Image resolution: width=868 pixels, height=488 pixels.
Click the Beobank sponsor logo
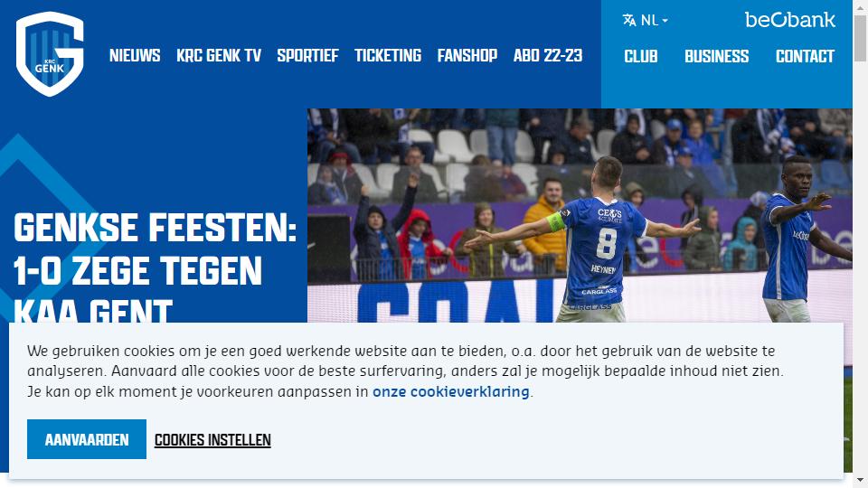click(790, 20)
